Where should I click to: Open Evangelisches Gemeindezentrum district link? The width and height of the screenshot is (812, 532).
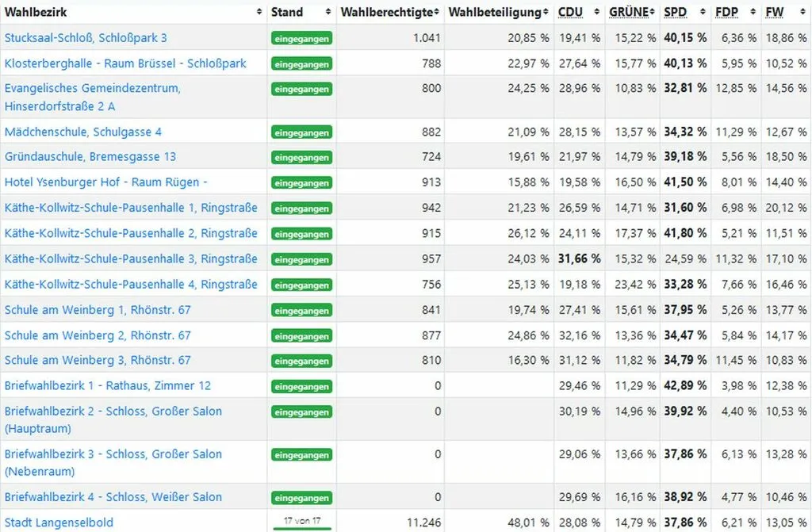(92, 97)
